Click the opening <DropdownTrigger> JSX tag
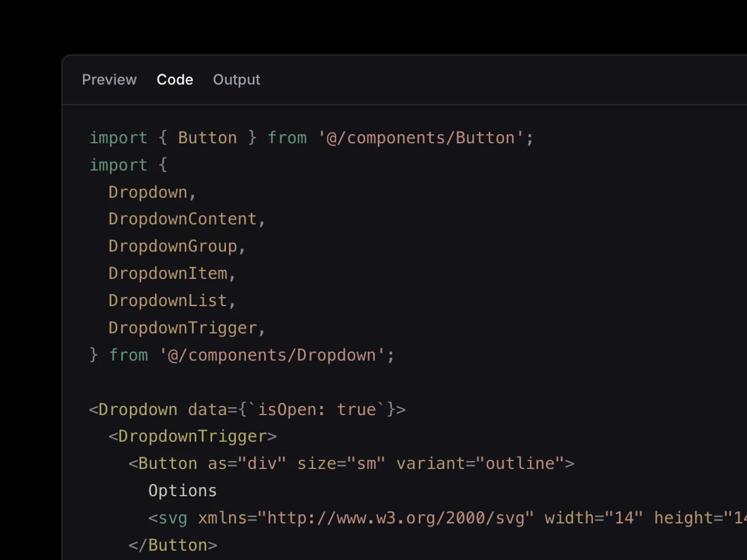This screenshot has width=747, height=560. pos(193,437)
